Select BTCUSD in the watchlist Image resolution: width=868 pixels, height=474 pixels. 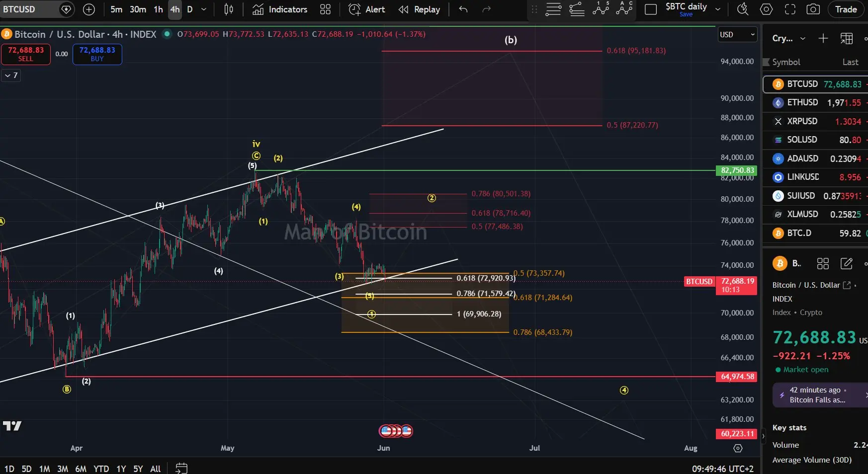point(815,84)
